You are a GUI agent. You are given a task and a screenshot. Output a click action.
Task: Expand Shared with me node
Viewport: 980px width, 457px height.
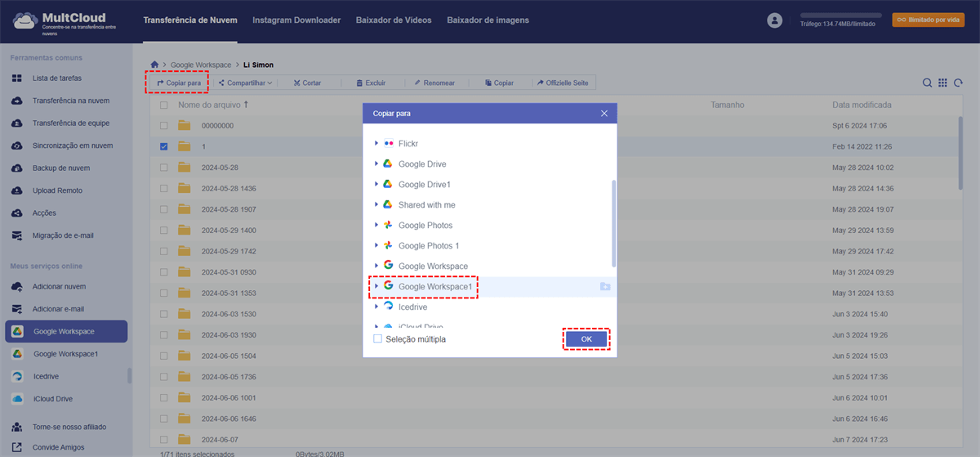pyautogui.click(x=376, y=204)
